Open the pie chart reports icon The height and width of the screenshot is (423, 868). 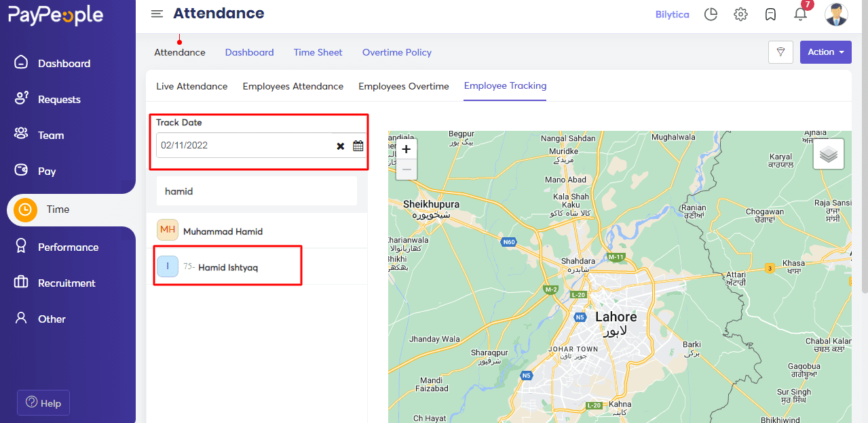pos(711,14)
